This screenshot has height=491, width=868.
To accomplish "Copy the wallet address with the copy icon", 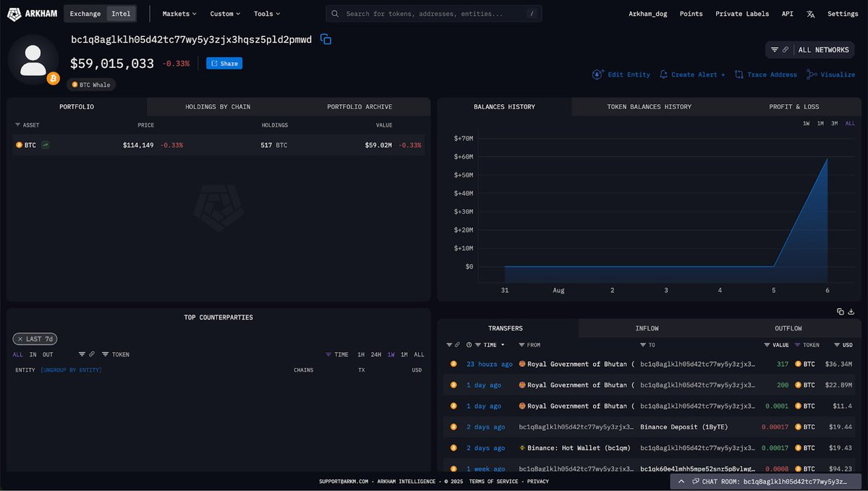I will click(325, 40).
